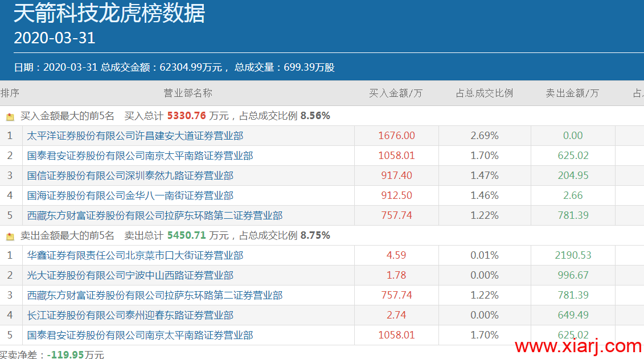
Task: Select the 912.50 buy amount cell
Action: pyautogui.click(x=397, y=195)
